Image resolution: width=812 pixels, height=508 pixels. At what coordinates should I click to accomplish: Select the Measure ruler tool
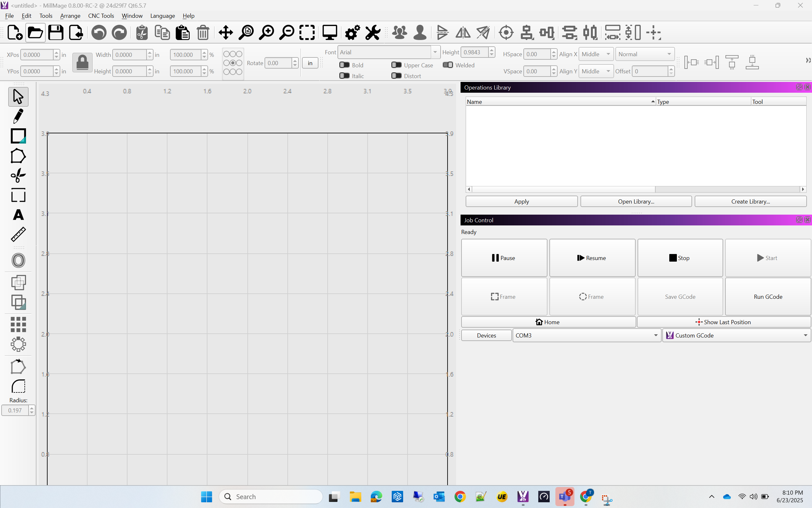pos(18,234)
